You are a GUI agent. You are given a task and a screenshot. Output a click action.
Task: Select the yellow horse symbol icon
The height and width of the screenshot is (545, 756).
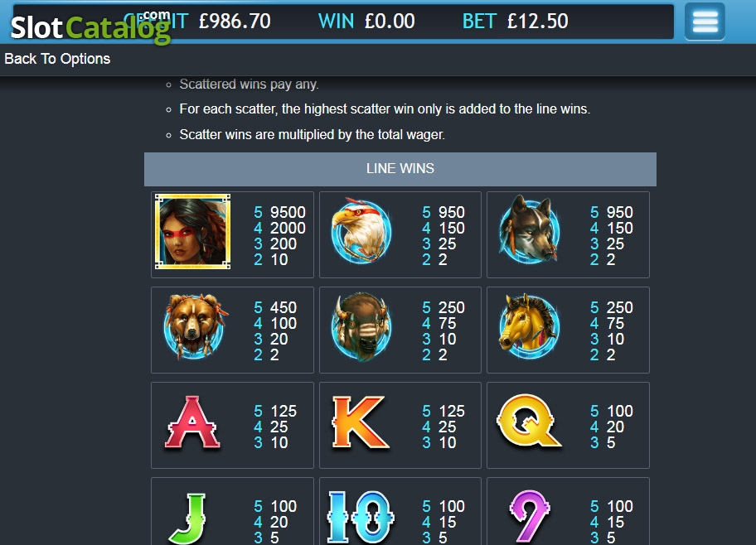click(529, 326)
